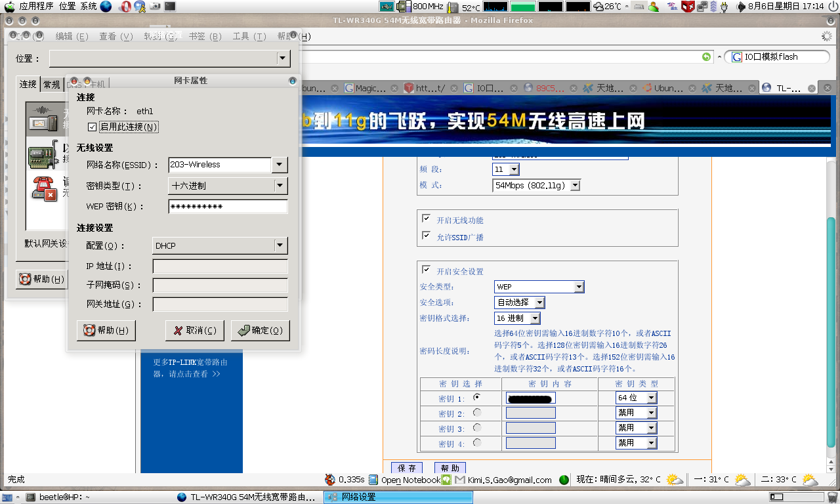Open 密钥 2 key type dropdown showing 禁用
Image resolution: width=840 pixels, height=504 pixels.
pyautogui.click(x=636, y=413)
